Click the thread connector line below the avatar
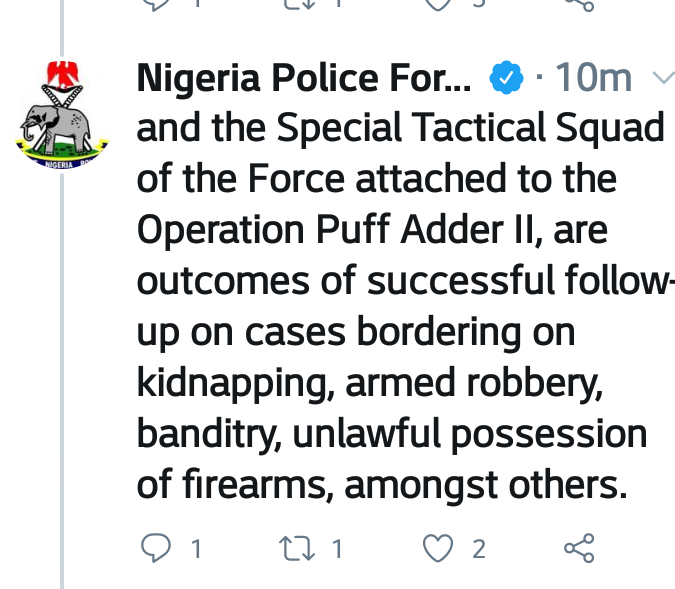The width and height of the screenshot is (675, 589). tap(62, 381)
